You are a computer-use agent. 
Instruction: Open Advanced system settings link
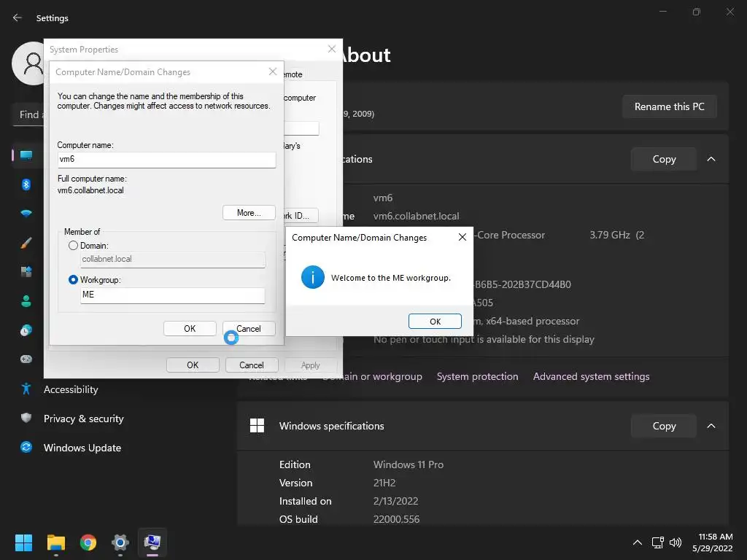[591, 377]
